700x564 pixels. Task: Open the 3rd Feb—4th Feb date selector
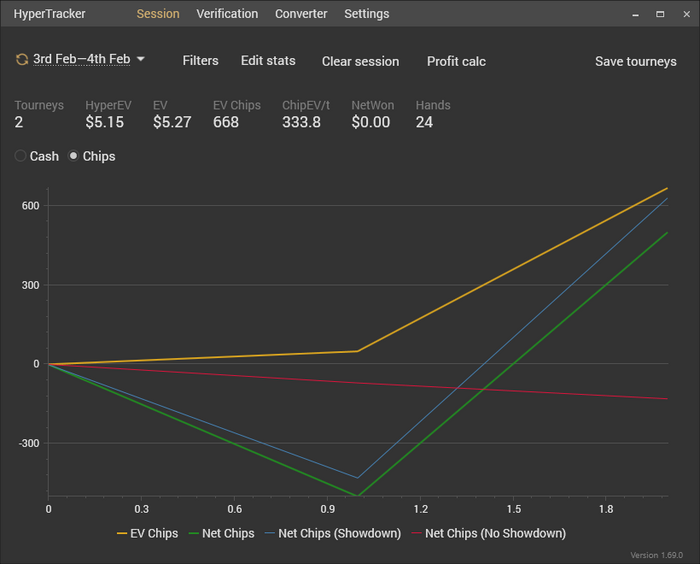pyautogui.click(x=82, y=59)
